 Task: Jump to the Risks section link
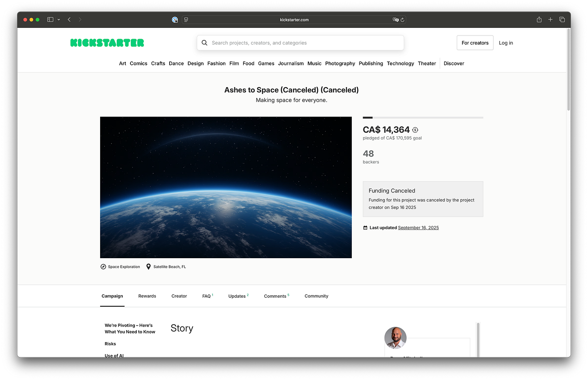click(x=110, y=344)
